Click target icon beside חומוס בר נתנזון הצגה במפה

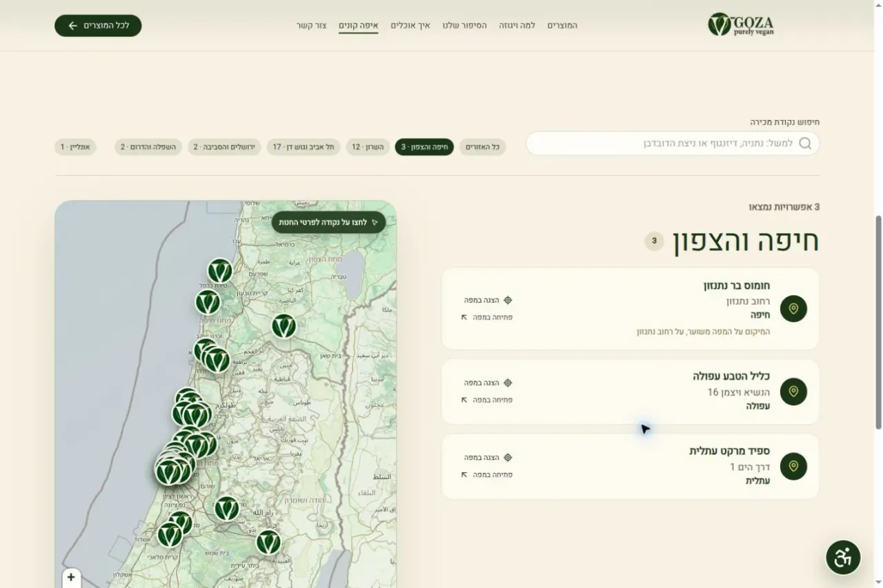coord(508,300)
